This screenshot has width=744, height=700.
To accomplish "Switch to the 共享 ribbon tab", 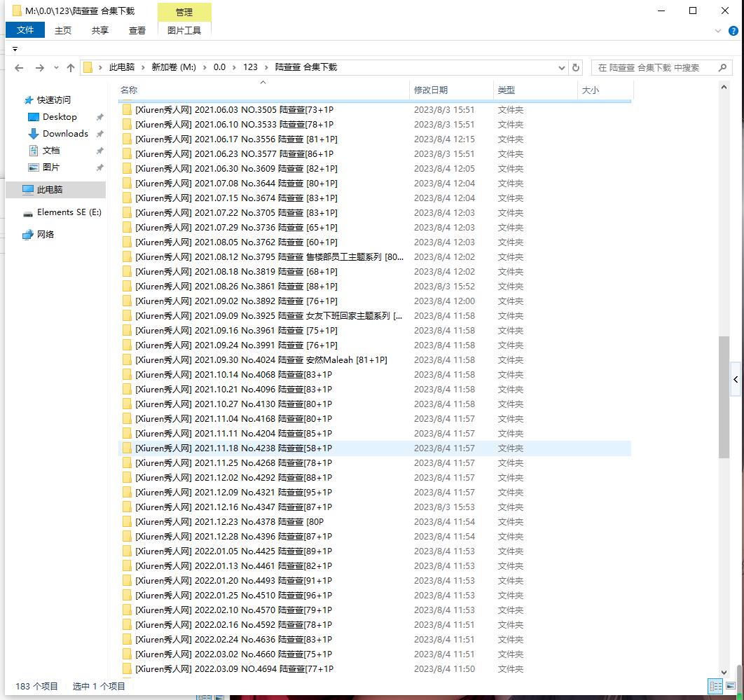I will (x=99, y=30).
